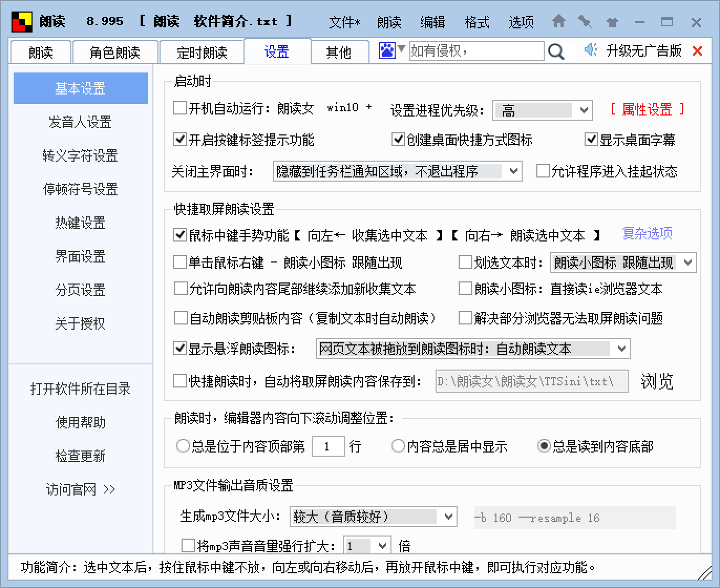Click the save path field D:\朗读女
This screenshot has width=720, height=588.
pyautogui.click(x=532, y=381)
